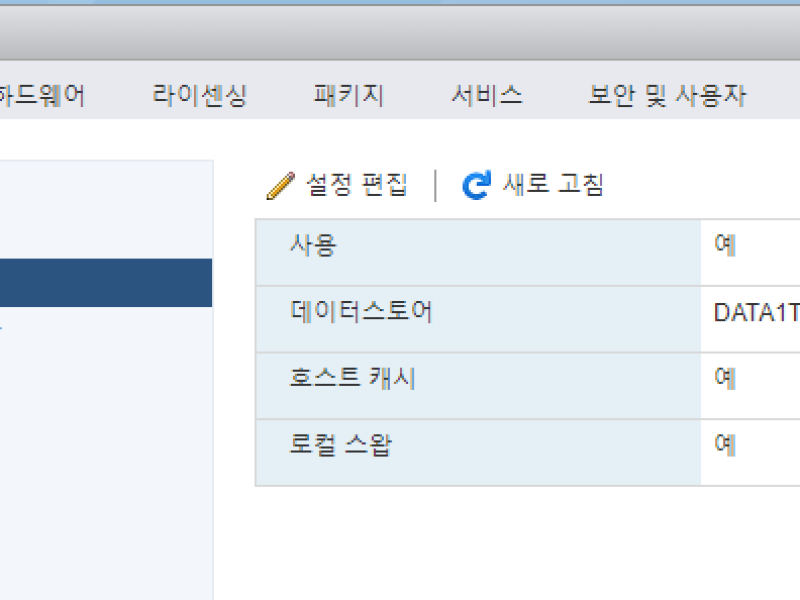Image resolution: width=800 pixels, height=600 pixels.
Task: Switch to the 패키지 tab
Action: tap(348, 95)
